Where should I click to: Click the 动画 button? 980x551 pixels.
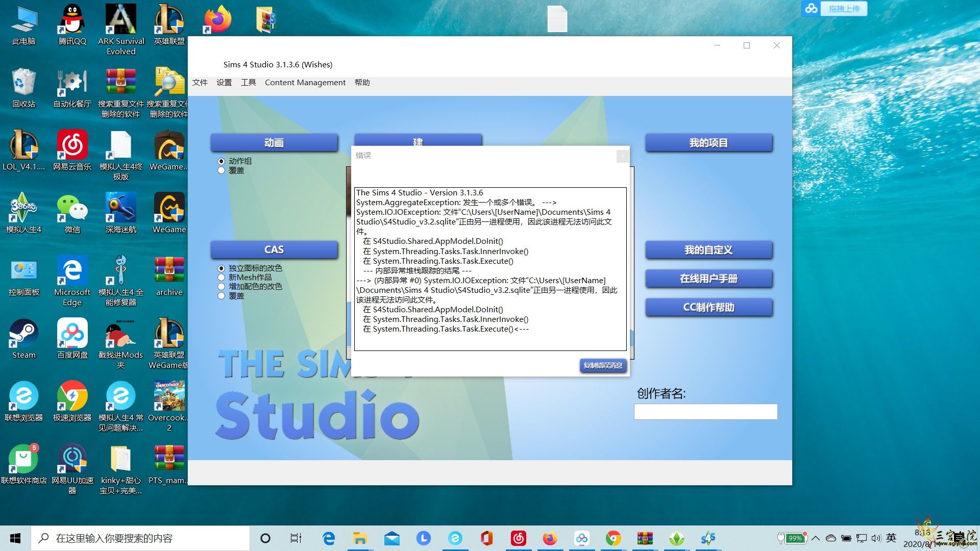pyautogui.click(x=274, y=143)
